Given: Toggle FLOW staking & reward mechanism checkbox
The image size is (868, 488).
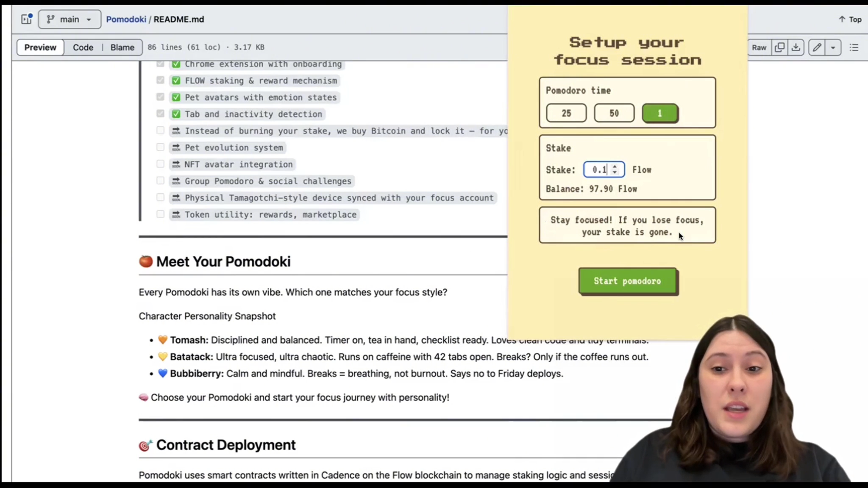Looking at the screenshot, I should (160, 80).
